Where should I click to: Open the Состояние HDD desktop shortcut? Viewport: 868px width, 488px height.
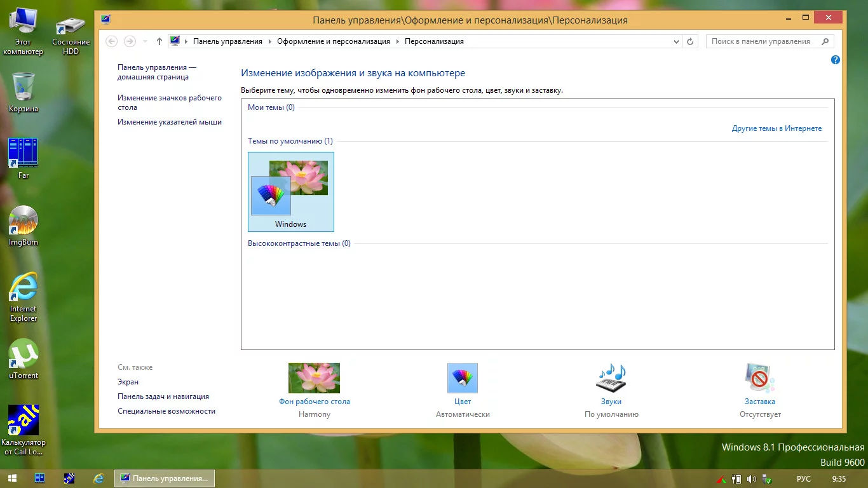71,36
